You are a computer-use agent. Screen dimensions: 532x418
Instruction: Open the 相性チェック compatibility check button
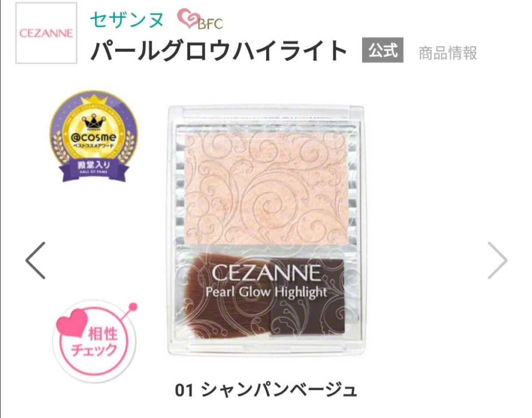pos(94,339)
